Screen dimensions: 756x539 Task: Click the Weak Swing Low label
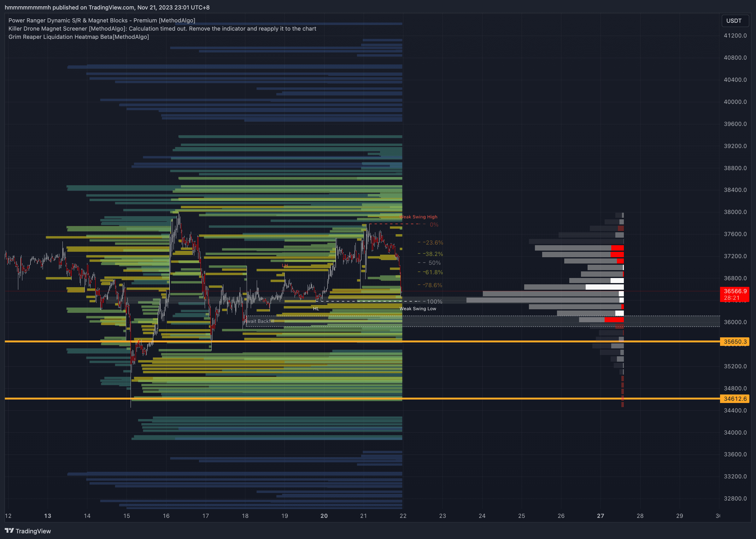(418, 309)
